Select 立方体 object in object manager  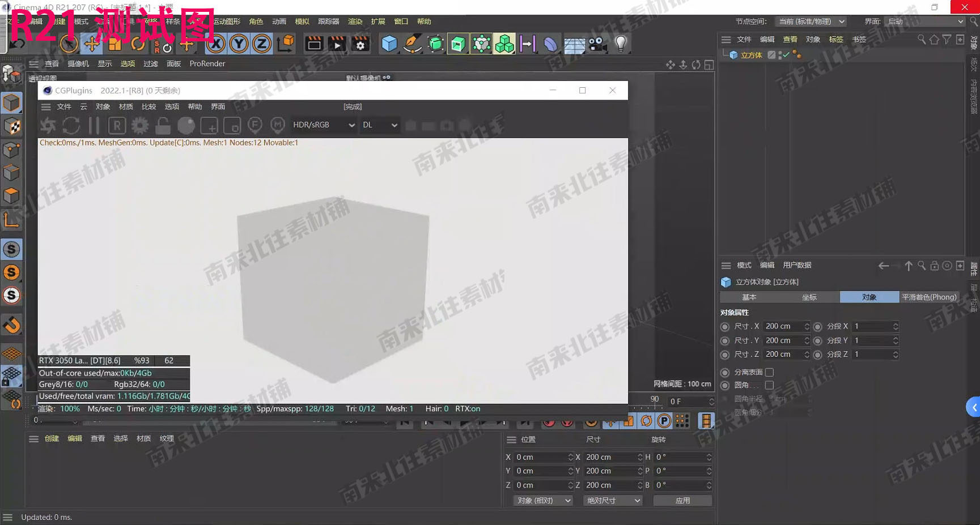point(751,55)
